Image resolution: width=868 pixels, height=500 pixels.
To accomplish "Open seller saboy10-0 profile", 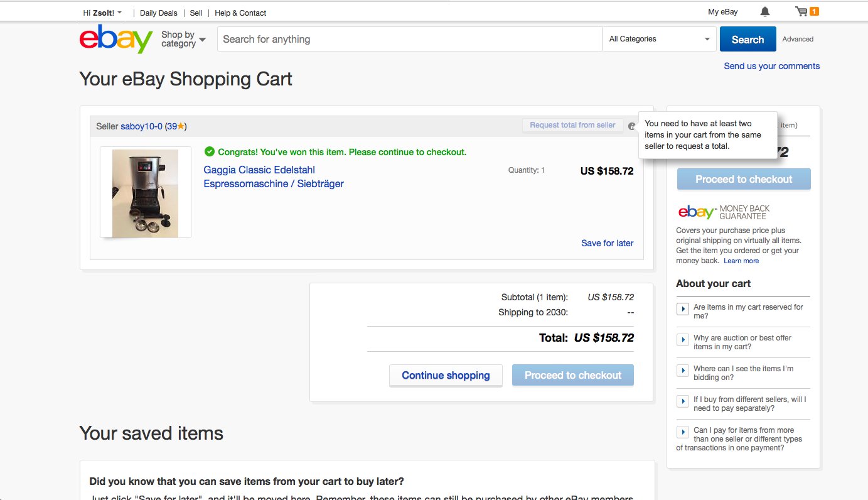I will (x=141, y=126).
